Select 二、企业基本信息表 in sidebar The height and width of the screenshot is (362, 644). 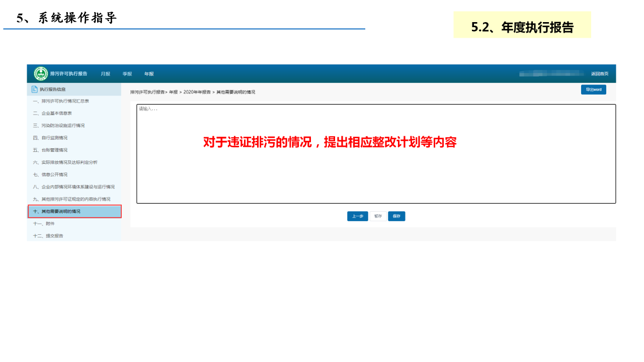coord(52,114)
